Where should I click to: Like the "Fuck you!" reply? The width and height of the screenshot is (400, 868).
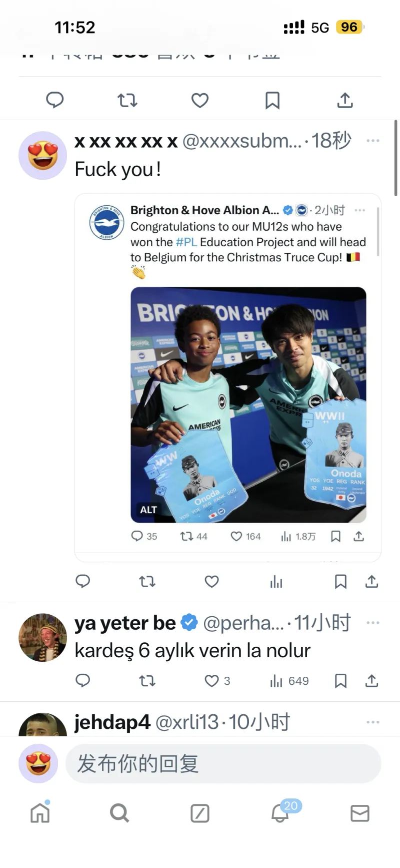pos(212,581)
